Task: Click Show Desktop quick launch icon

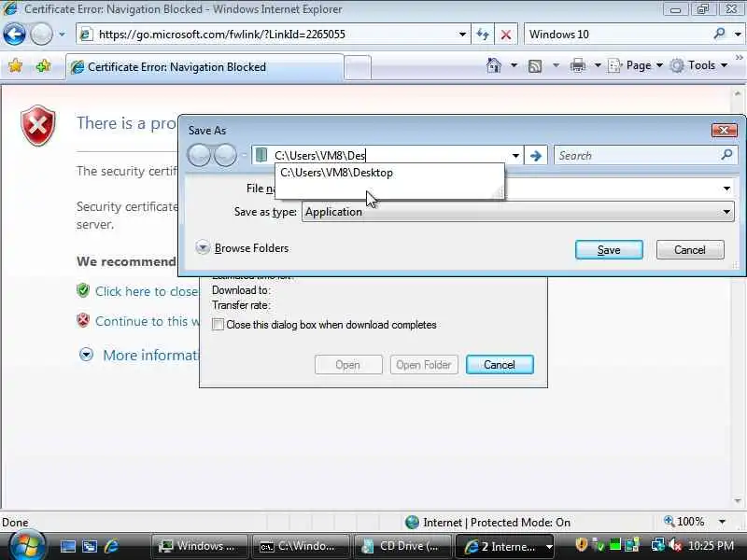Action: click(x=67, y=546)
